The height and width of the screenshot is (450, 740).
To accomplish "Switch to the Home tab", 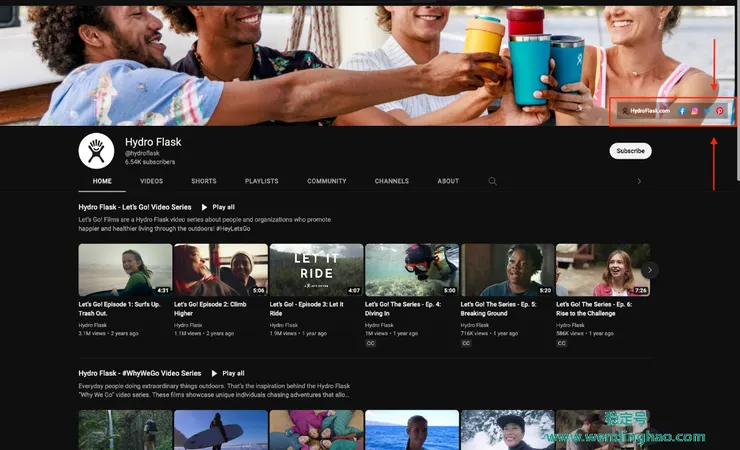I will (102, 181).
